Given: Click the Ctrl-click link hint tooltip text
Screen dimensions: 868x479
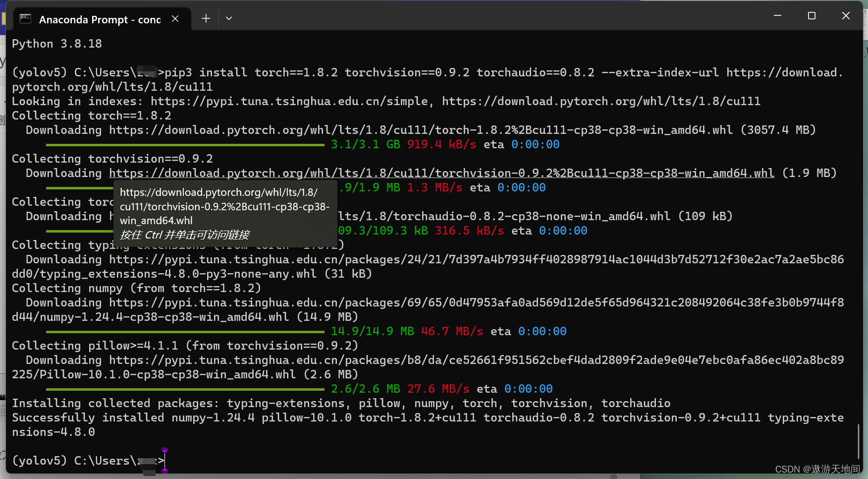Looking at the screenshot, I should point(184,235).
